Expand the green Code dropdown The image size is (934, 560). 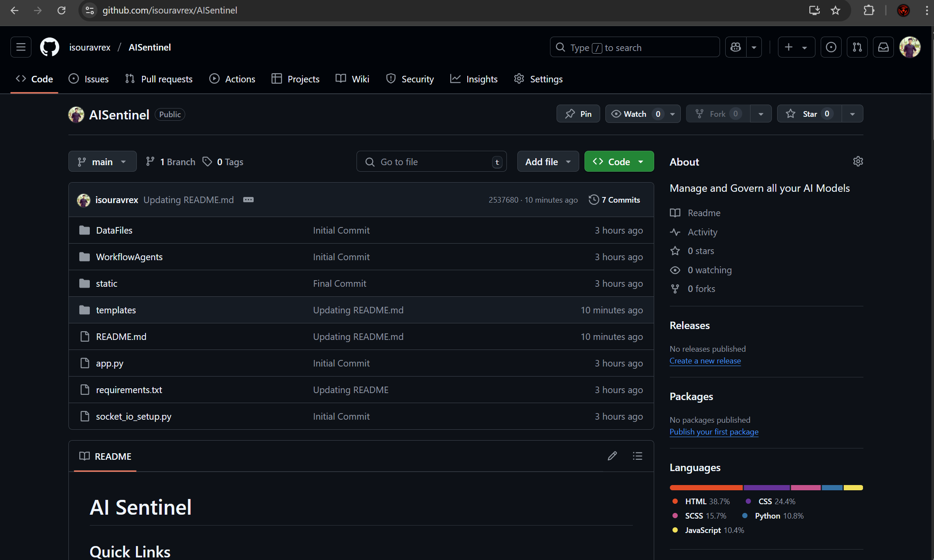click(x=618, y=162)
